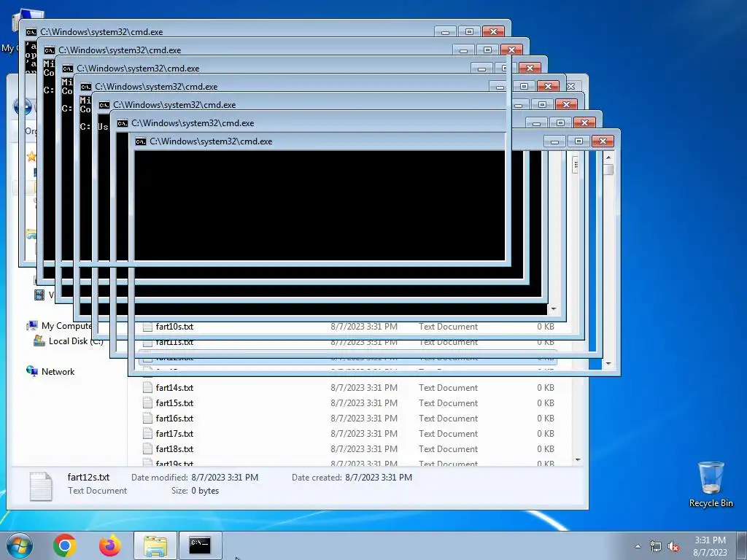Click the file icon beside fart16s.txt

click(147, 418)
